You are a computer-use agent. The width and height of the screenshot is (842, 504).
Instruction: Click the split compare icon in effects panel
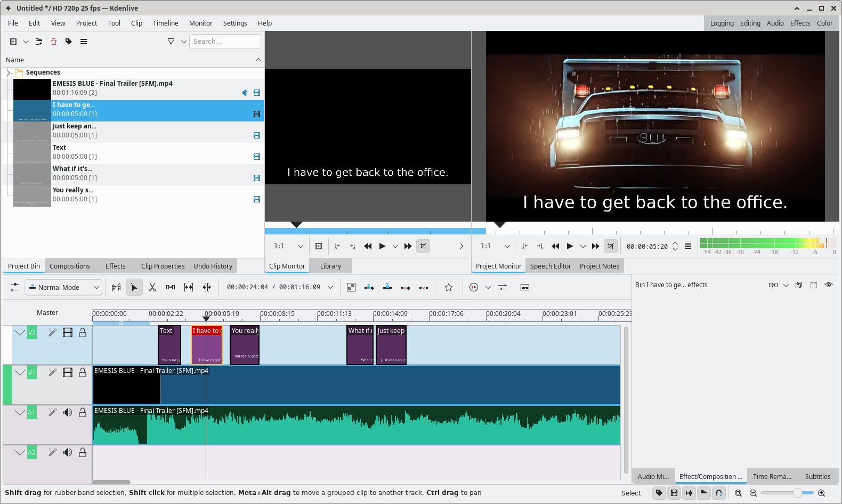[814, 285]
